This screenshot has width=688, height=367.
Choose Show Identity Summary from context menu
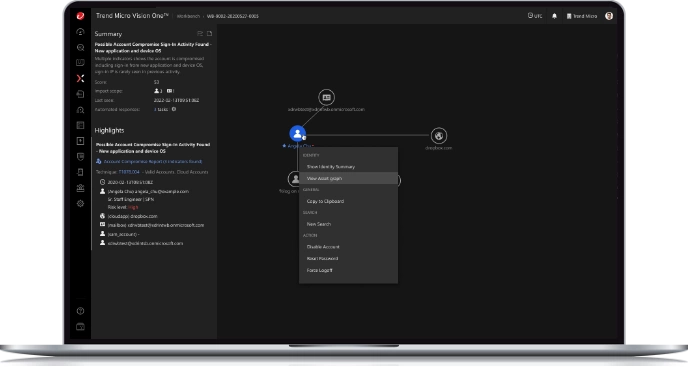click(x=348, y=167)
